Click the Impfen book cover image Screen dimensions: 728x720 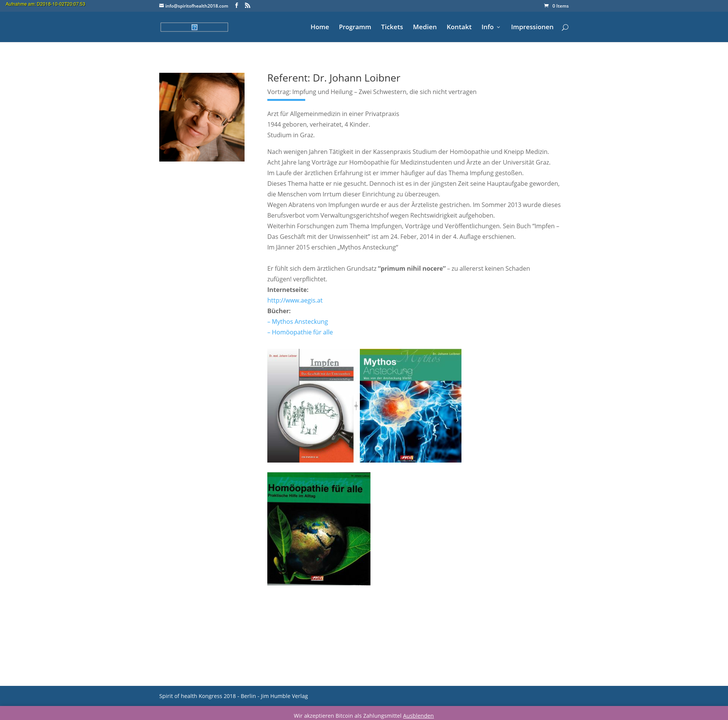[310, 406]
